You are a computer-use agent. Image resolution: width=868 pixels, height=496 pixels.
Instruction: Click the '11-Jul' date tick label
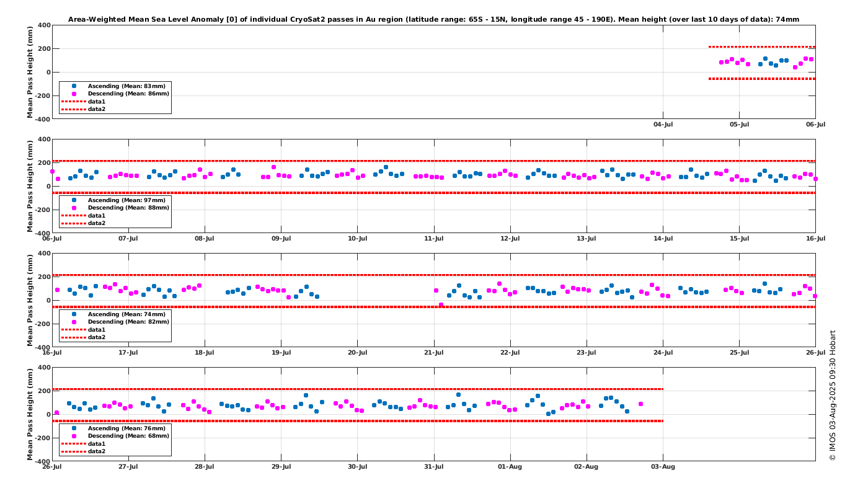tap(434, 239)
